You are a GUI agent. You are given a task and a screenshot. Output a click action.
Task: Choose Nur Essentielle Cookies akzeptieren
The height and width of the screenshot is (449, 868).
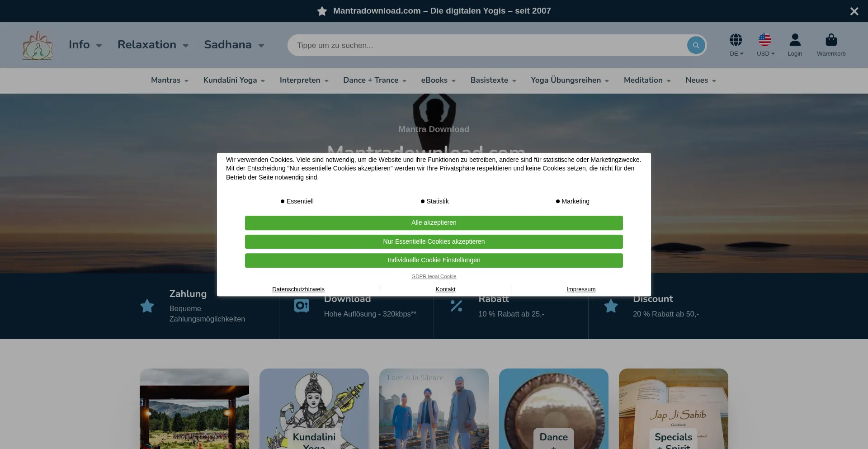[434, 241]
